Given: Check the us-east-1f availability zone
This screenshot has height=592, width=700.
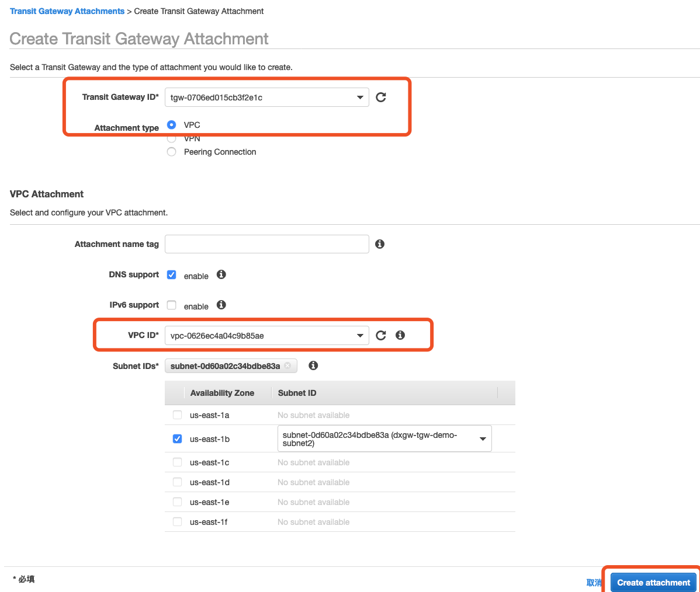Looking at the screenshot, I should pos(177,521).
